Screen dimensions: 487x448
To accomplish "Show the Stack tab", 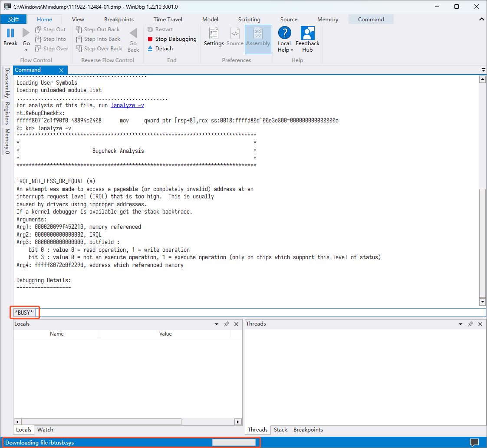I will click(280, 430).
